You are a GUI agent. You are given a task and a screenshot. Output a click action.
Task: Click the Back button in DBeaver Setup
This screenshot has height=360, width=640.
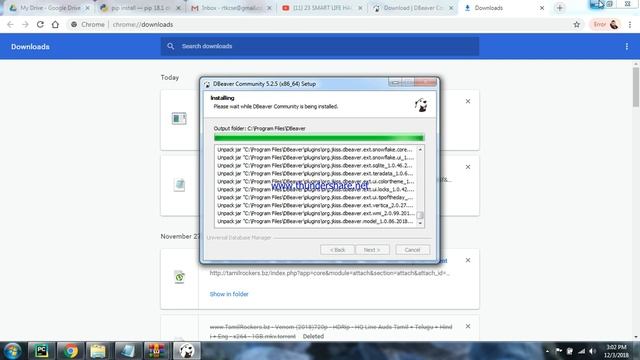tap(337, 250)
